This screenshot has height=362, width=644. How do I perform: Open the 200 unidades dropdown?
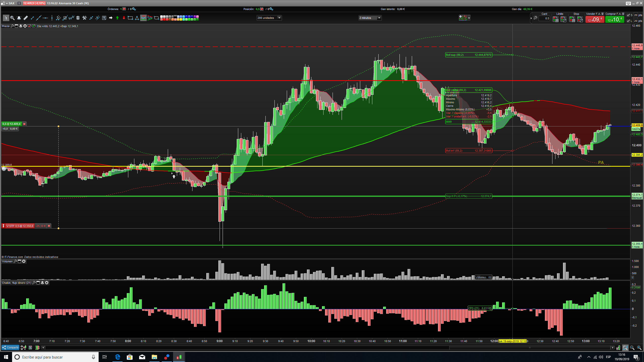click(279, 18)
